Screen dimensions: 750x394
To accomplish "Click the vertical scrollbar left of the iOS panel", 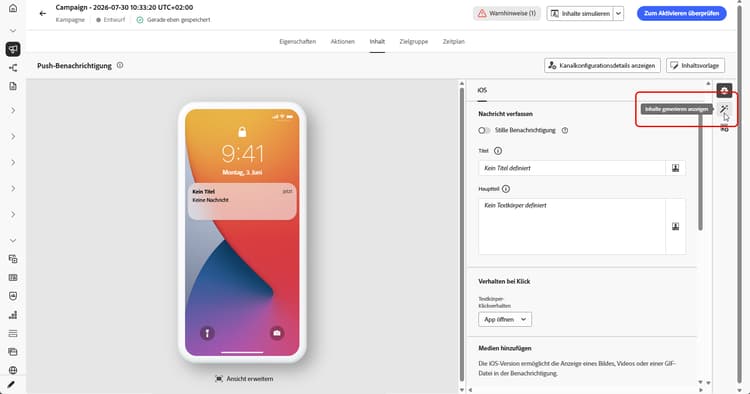I will click(x=462, y=234).
